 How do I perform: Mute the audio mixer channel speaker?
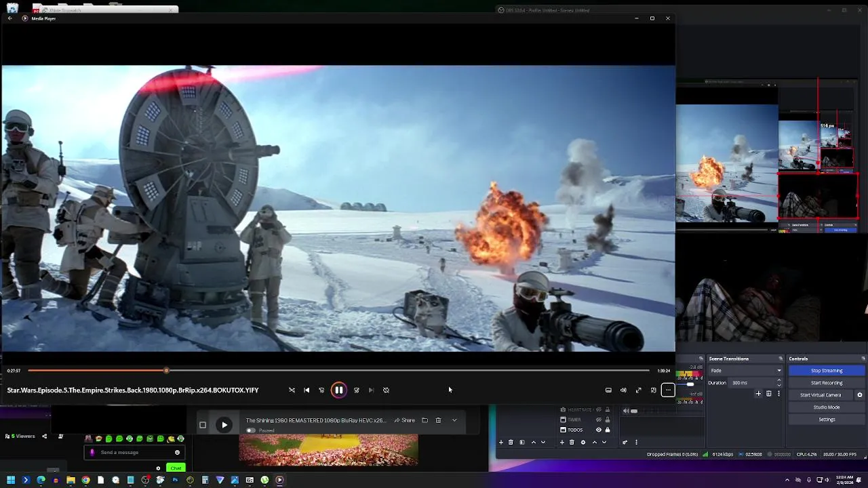click(625, 410)
